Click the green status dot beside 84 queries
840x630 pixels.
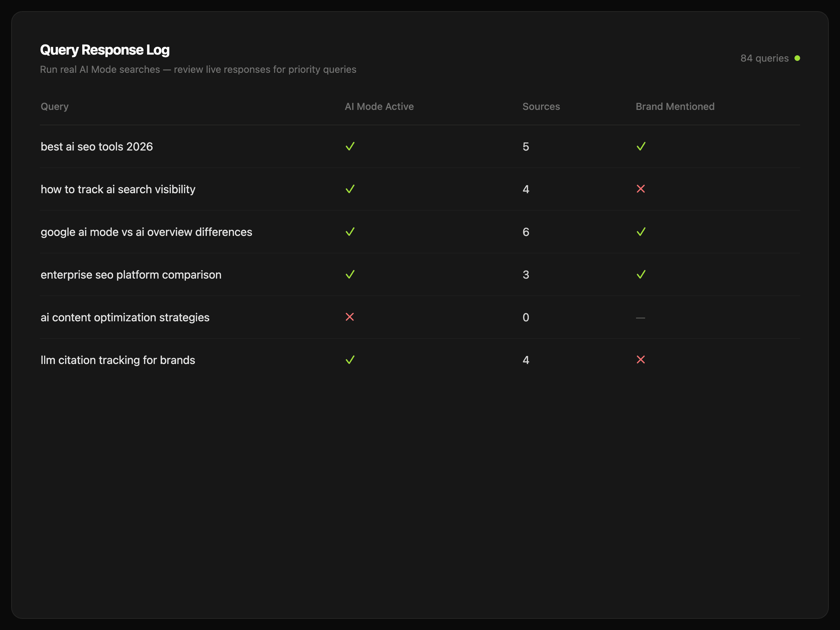coord(797,58)
